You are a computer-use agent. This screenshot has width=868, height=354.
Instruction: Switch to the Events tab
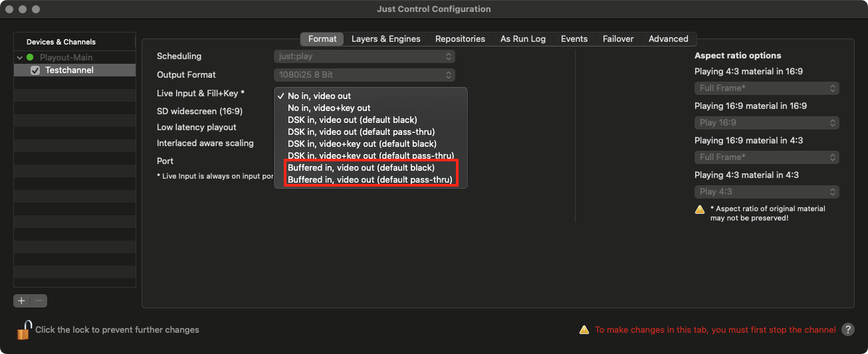coord(574,39)
